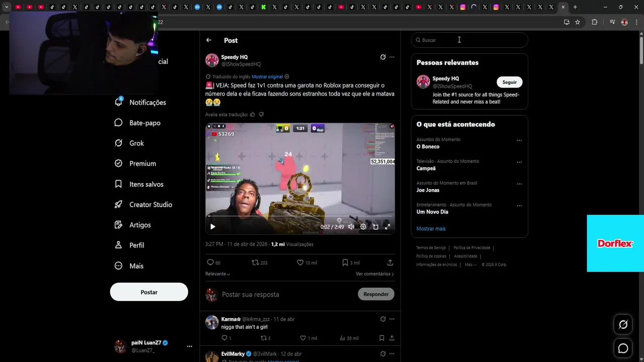Click Ver comentários link
This screenshot has width=644, height=362.
(375, 274)
